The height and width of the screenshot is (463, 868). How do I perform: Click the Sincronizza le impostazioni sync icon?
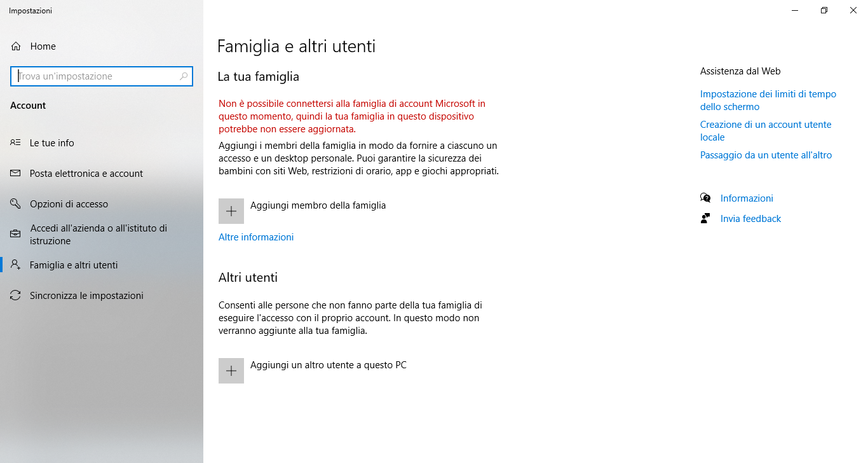tap(16, 296)
